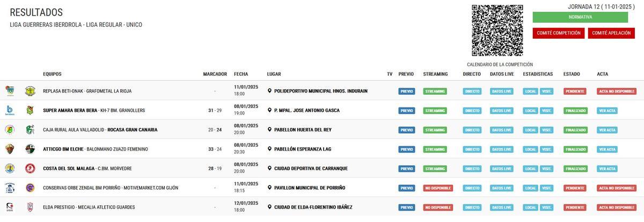This screenshot has height=222, width=644.
Task: Click Pendiente status for Replasa Beti-Onak match
Action: [x=575, y=91]
